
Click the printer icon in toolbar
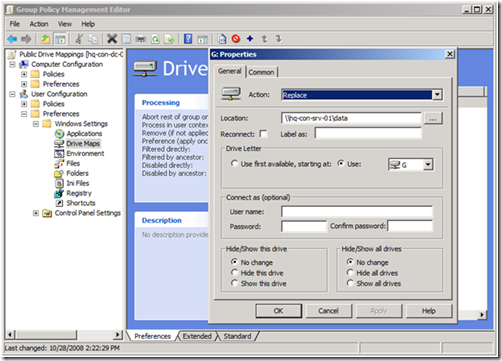tap(141, 39)
